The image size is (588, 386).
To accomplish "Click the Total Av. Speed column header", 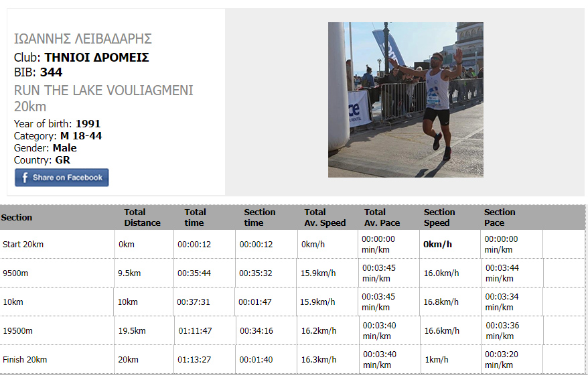I will pos(325,217).
